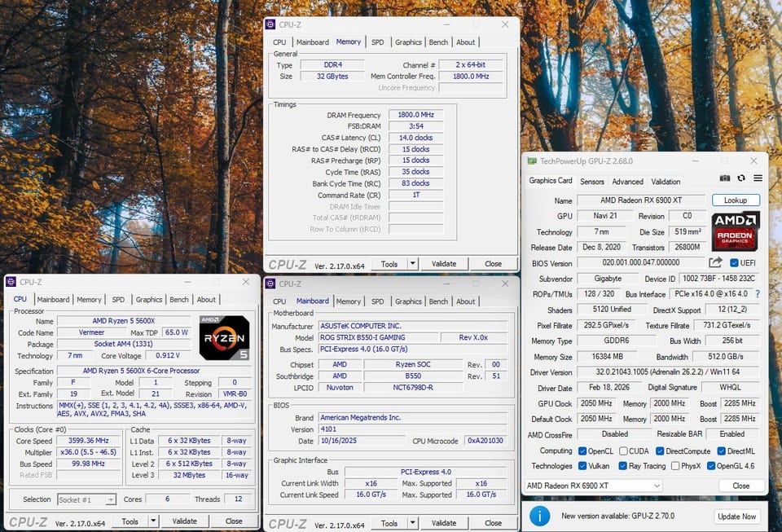
Task: Click the Lookup button
Action: click(736, 200)
